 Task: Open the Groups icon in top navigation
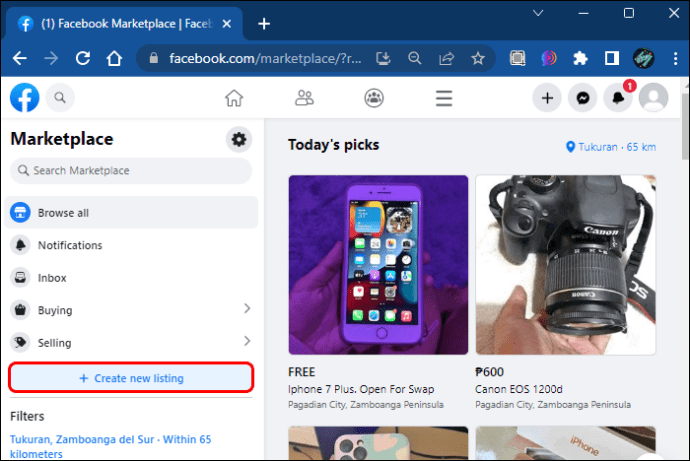(374, 98)
